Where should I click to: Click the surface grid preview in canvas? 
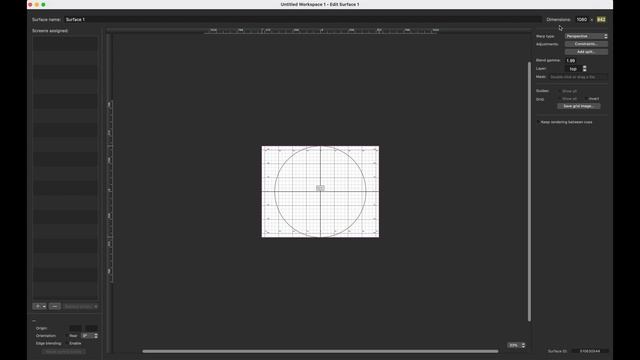[320, 191]
